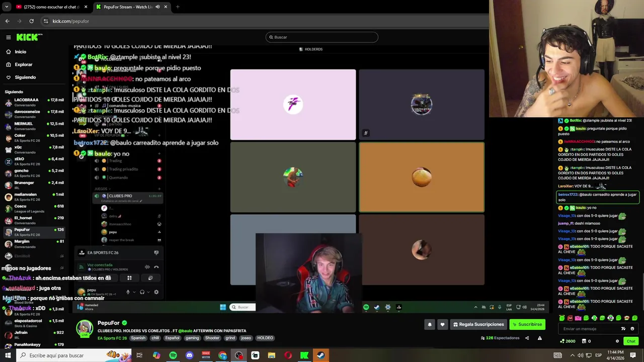Mute the Discord microphone in stream
Screen dimensions: 644x362
tap(128, 292)
